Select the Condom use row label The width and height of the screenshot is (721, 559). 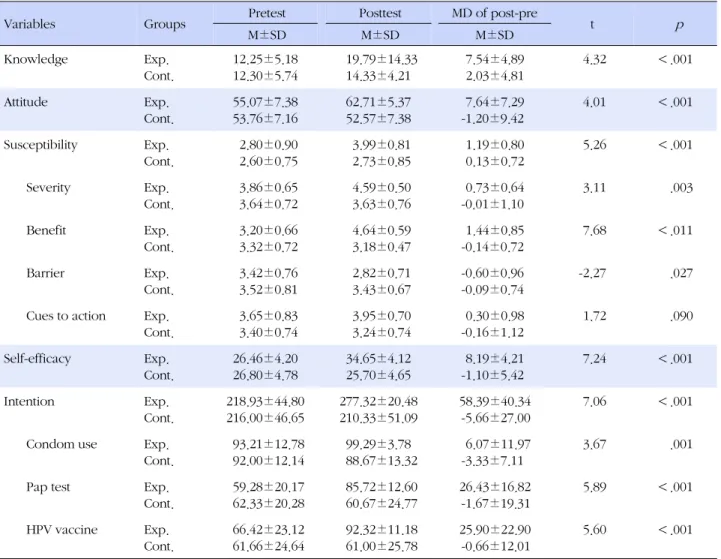coord(62,444)
